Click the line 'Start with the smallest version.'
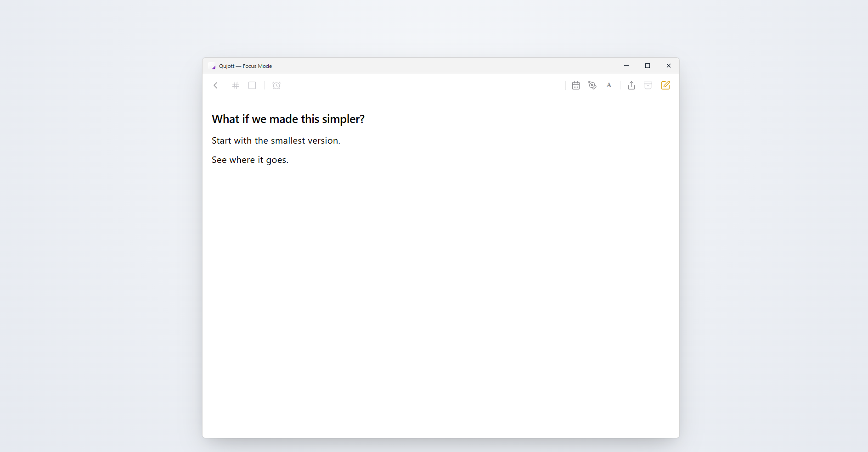Viewport: 868px width, 452px height. 276,141
